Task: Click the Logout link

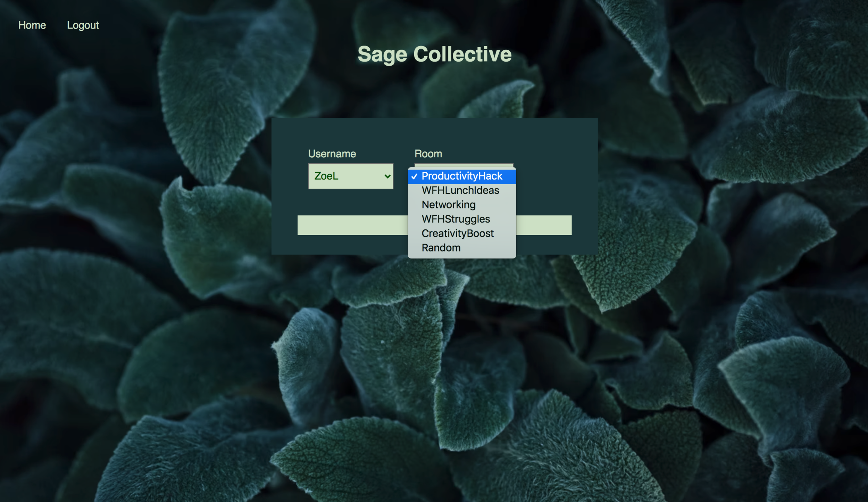Action: pos(83,25)
